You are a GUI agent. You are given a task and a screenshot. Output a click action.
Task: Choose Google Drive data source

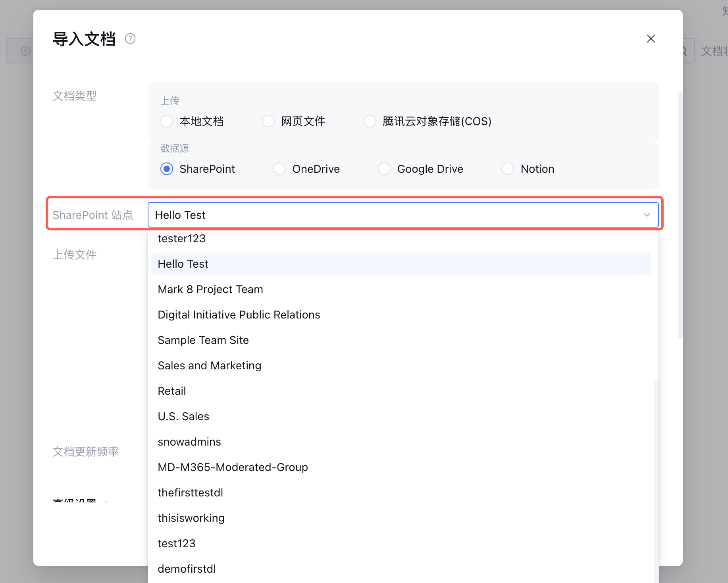(384, 169)
